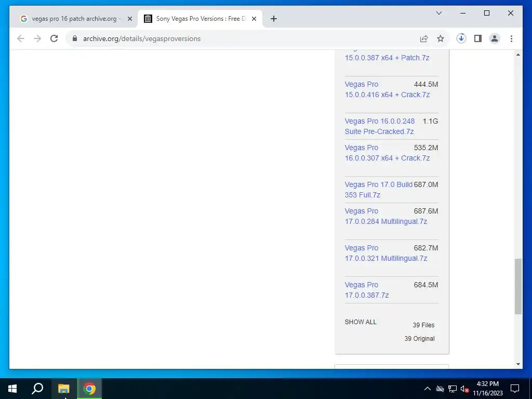
Task: Download Vegas Pro 16.0.0.307 x64 + Crack.7z
Action: click(387, 153)
